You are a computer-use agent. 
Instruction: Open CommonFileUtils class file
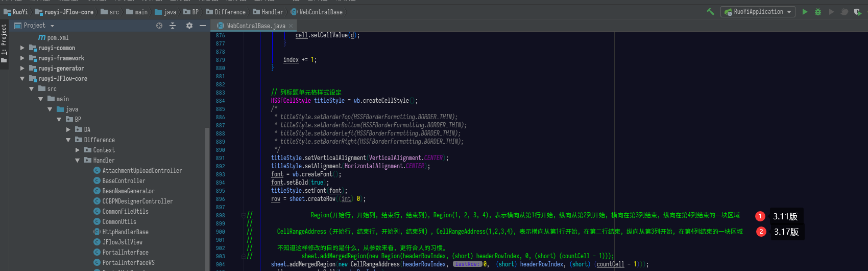[120, 212]
